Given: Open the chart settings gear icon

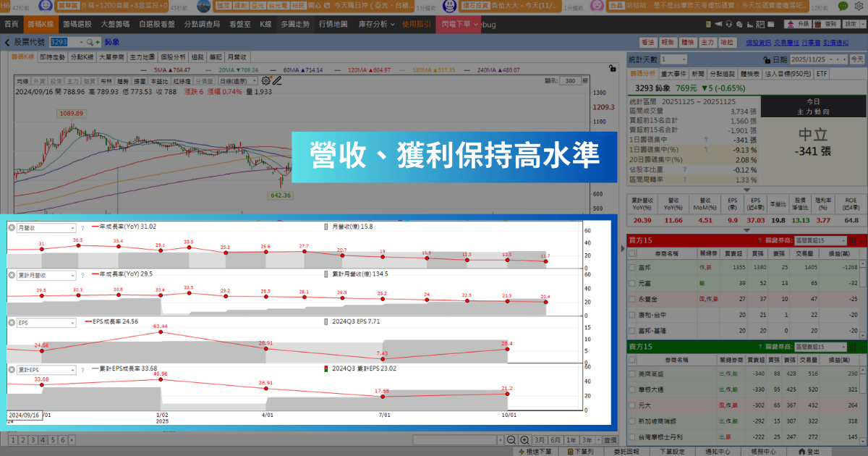Looking at the screenshot, I should pos(265,81).
